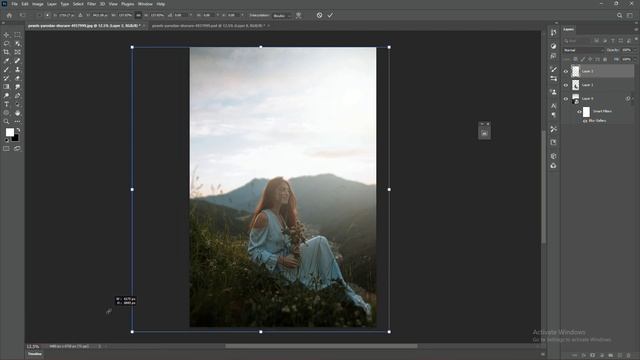Select the Frame tool
Viewport: 640px width, 360px height.
tap(18, 52)
